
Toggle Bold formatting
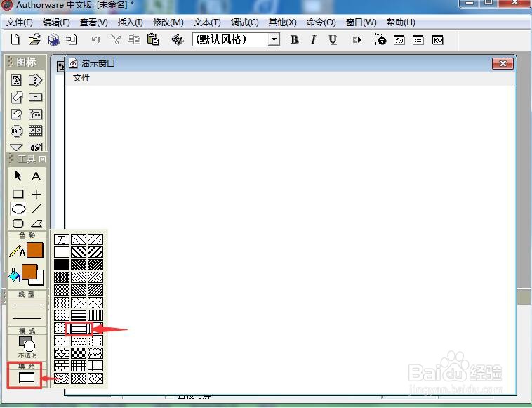295,40
